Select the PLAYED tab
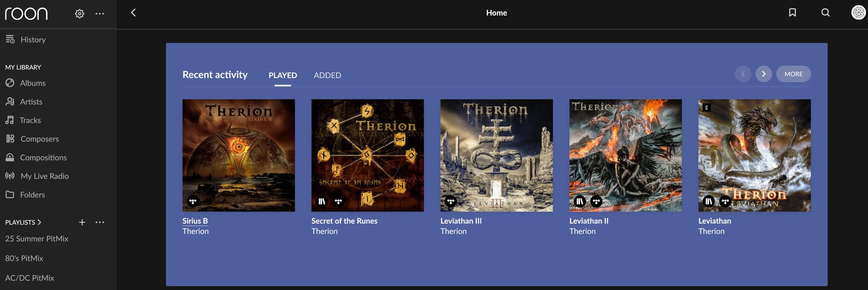Screen dimensions: 868x290 point(283,75)
